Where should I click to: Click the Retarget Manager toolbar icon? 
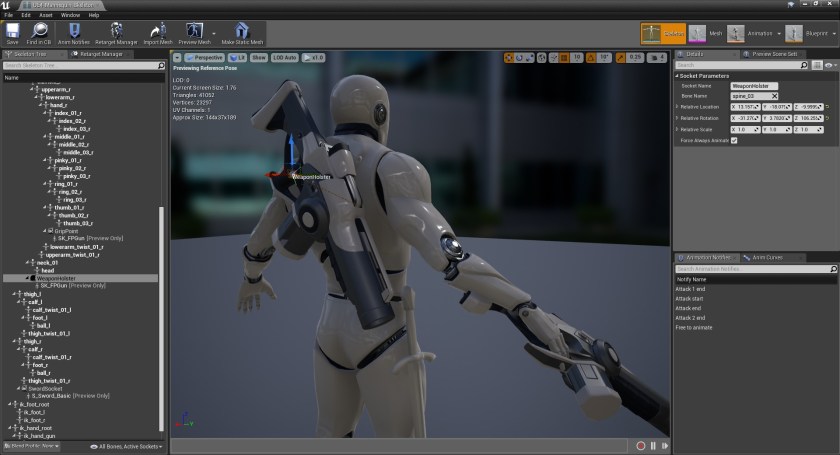(x=116, y=31)
